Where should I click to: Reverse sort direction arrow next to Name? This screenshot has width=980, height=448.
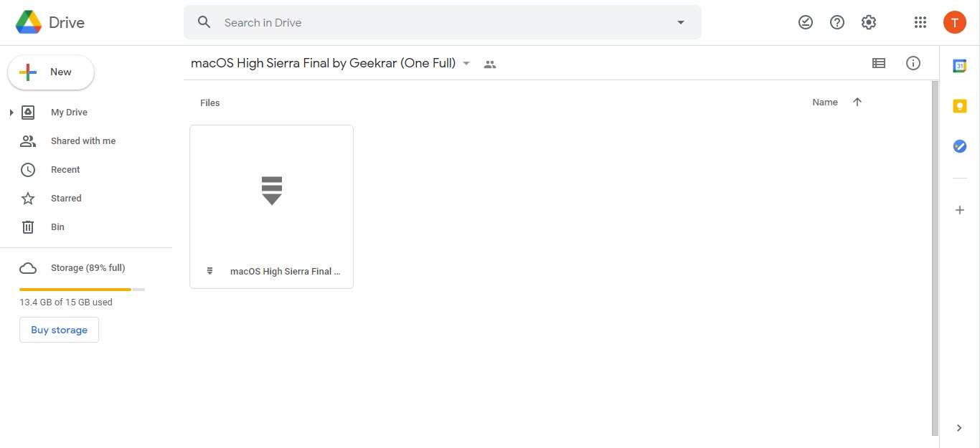point(857,103)
